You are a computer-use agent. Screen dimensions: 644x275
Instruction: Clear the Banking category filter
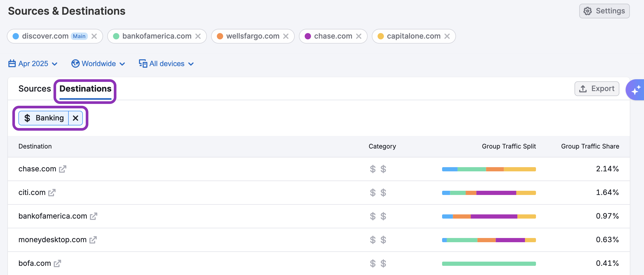tap(76, 118)
